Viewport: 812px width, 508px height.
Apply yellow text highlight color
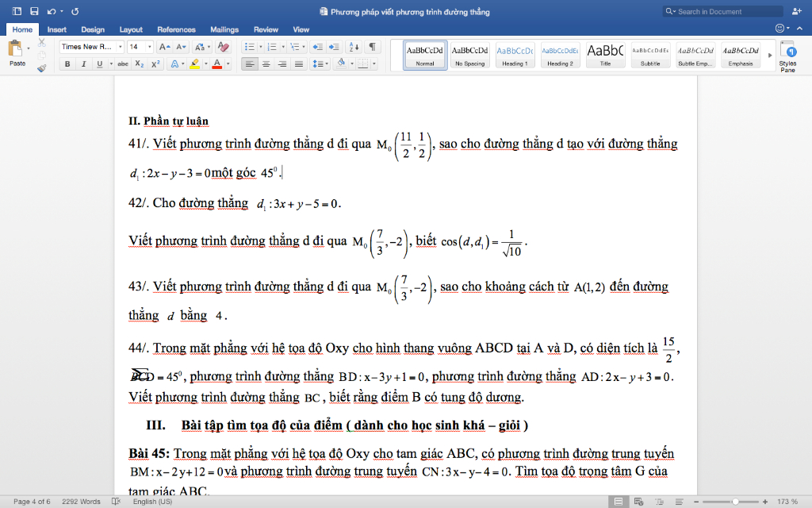(x=195, y=63)
